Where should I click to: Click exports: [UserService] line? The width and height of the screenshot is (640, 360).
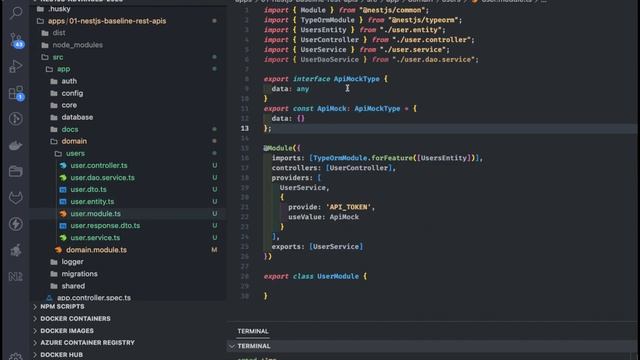[317, 247]
